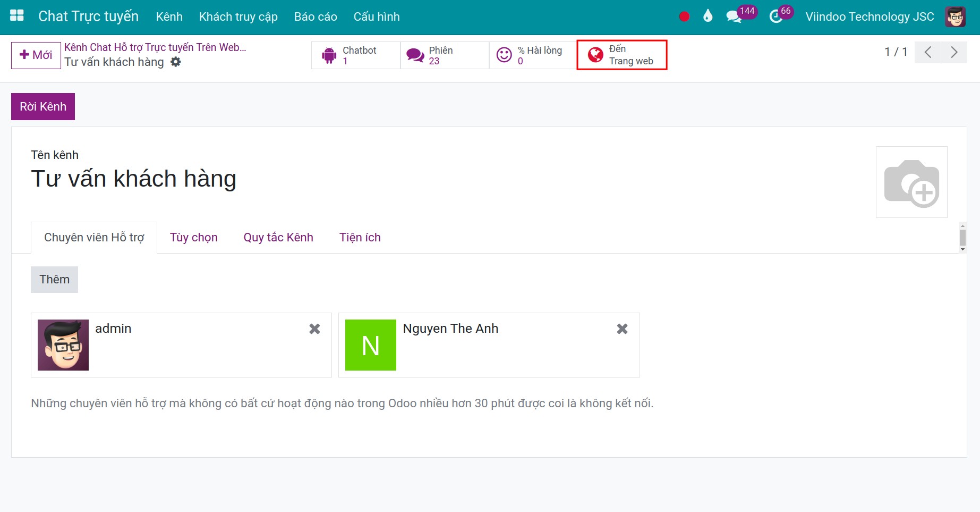
Task: Remove Nguyen The Anh operator
Action: 622,329
